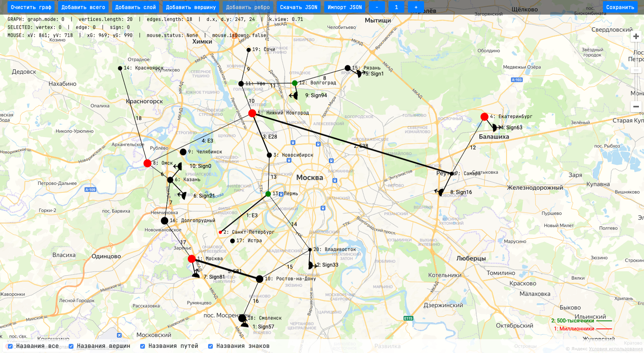The image size is (644, 353).
Task: Click the edge label 3: E28
Action: tap(270, 137)
